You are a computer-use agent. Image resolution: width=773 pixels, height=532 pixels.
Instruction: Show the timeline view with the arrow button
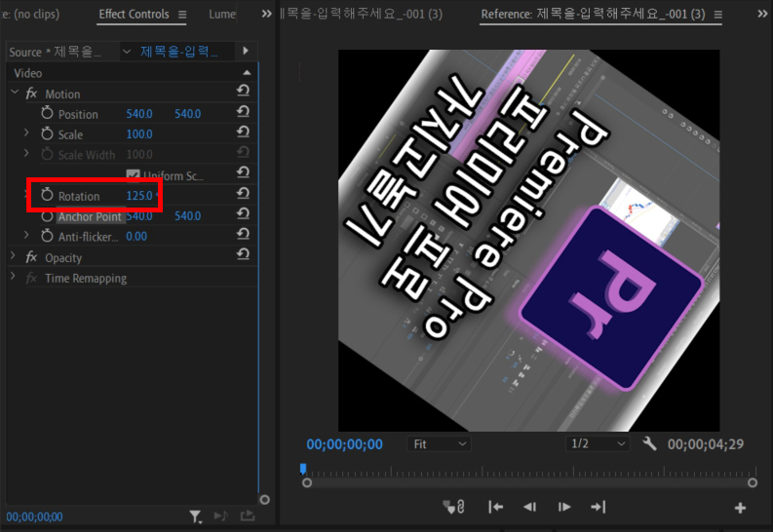[246, 51]
